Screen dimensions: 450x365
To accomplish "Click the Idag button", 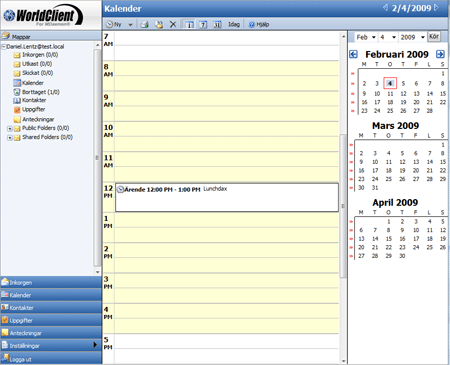I will [x=234, y=24].
